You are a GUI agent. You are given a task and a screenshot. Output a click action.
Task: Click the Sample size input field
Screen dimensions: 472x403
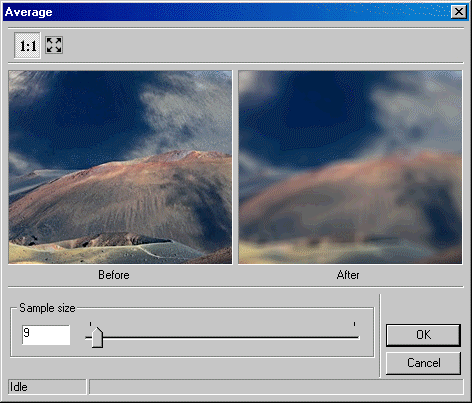pyautogui.click(x=46, y=335)
